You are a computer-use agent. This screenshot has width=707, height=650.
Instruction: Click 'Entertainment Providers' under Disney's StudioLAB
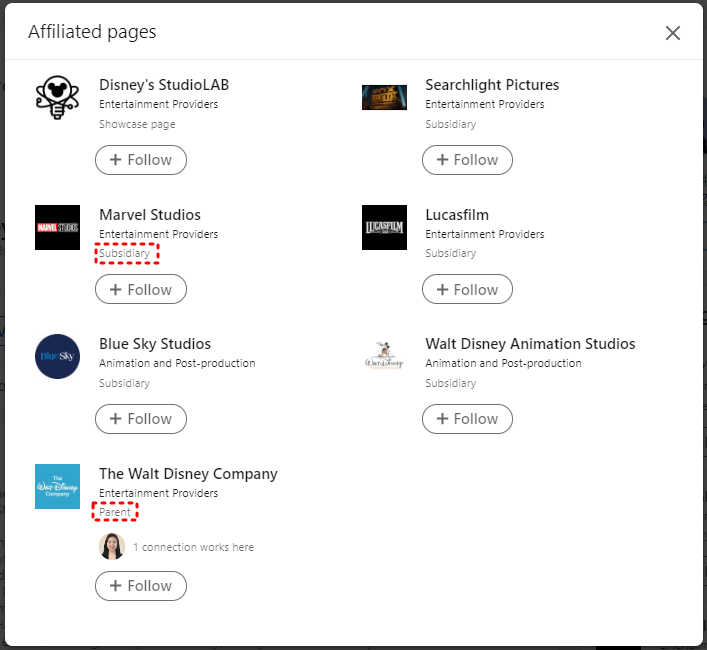[158, 104]
